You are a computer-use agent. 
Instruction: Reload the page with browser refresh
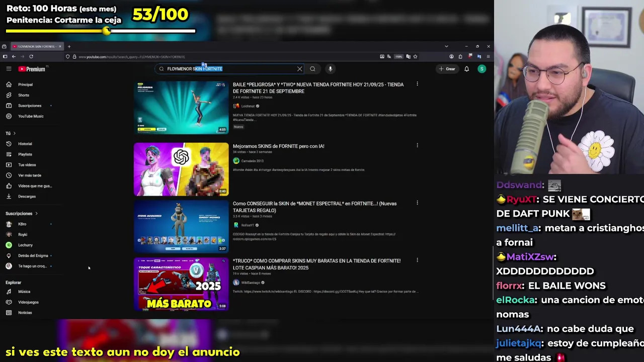(31, 56)
